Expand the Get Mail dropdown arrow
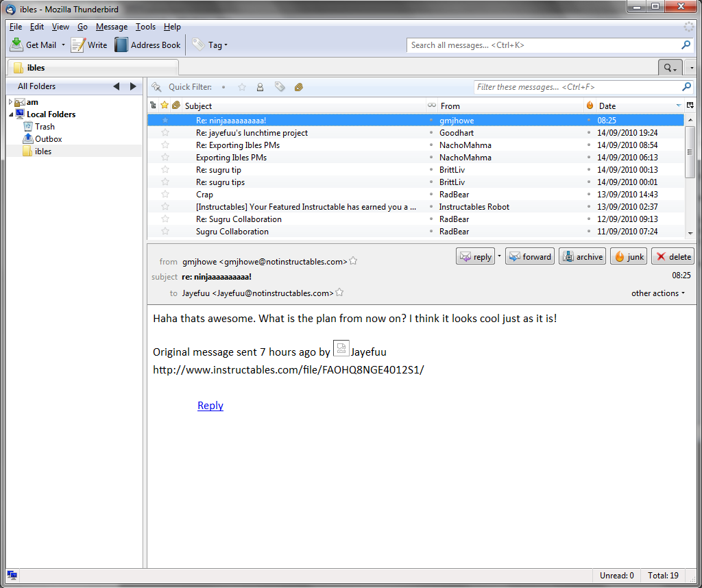Image resolution: width=702 pixels, height=588 pixels. 63,45
